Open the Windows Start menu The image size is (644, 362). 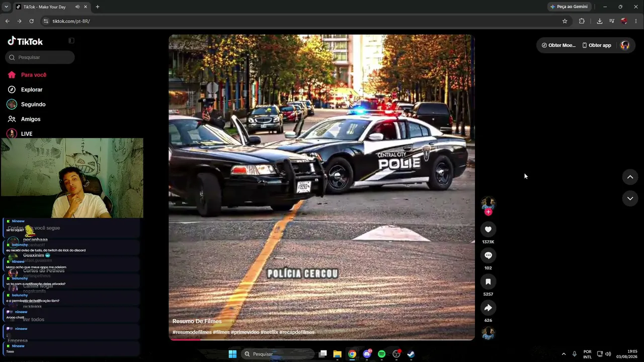(232, 354)
